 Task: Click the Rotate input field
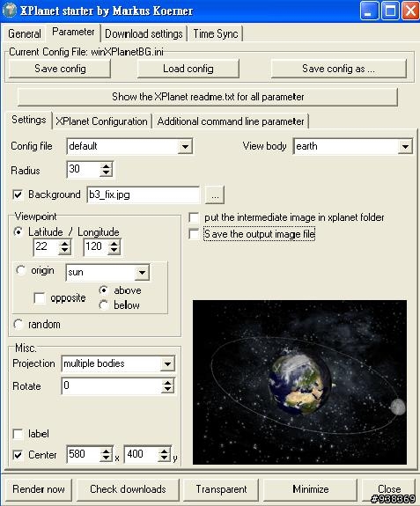pyautogui.click(x=111, y=385)
